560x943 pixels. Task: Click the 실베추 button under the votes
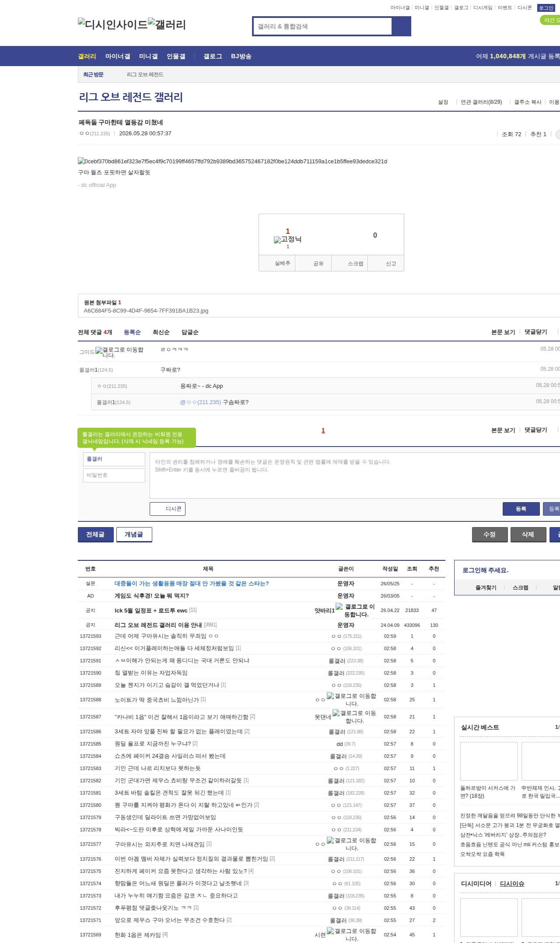(277, 263)
